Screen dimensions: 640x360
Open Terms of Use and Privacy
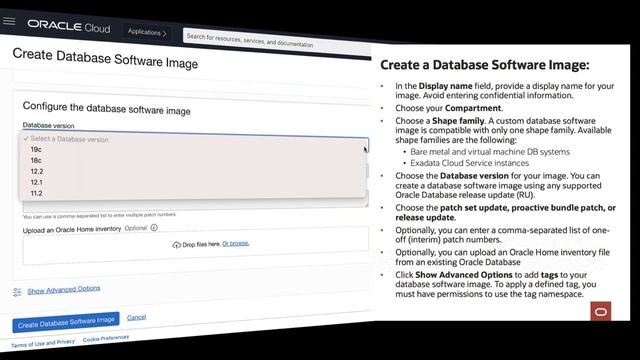pyautogui.click(x=43, y=344)
